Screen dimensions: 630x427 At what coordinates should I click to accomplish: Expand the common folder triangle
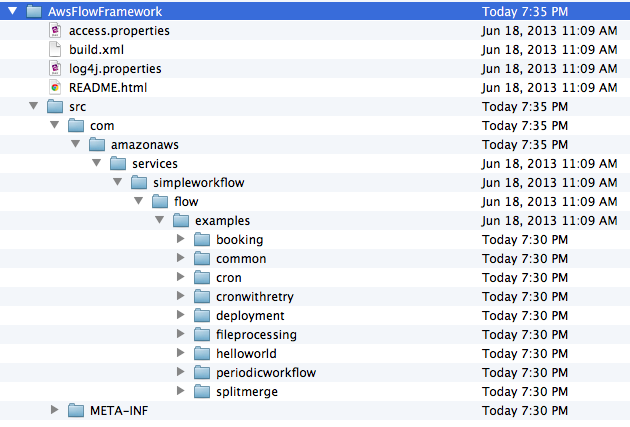click(x=181, y=258)
